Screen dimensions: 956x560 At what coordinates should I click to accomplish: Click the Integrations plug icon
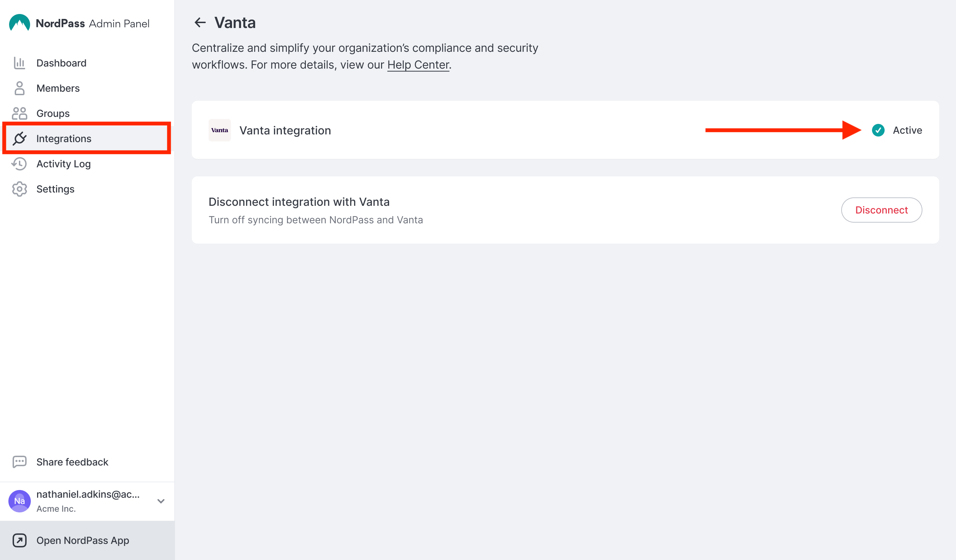pyautogui.click(x=19, y=139)
